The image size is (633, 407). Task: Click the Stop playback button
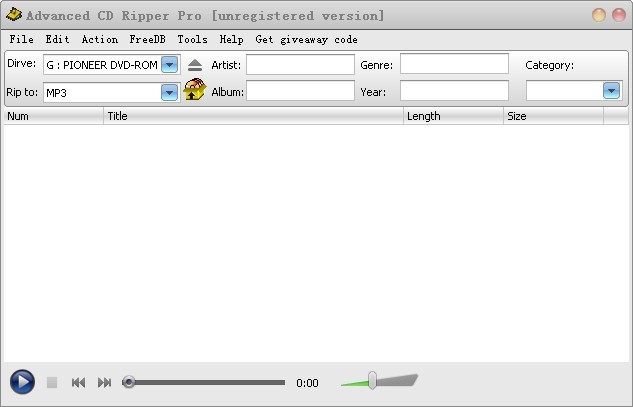(52, 382)
